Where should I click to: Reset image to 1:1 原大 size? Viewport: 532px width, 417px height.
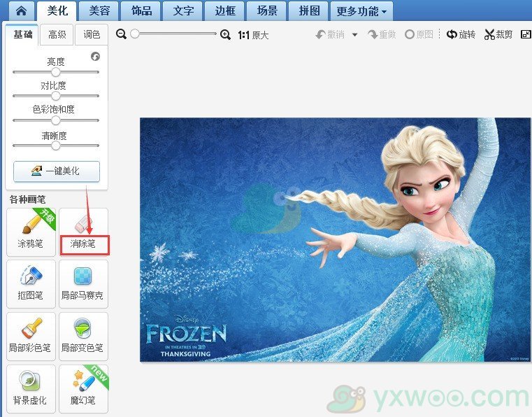click(253, 35)
